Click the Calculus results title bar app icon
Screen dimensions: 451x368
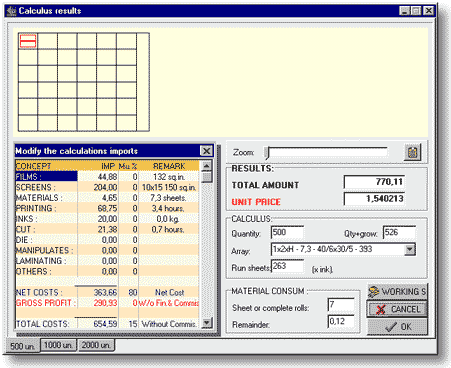pos(12,11)
